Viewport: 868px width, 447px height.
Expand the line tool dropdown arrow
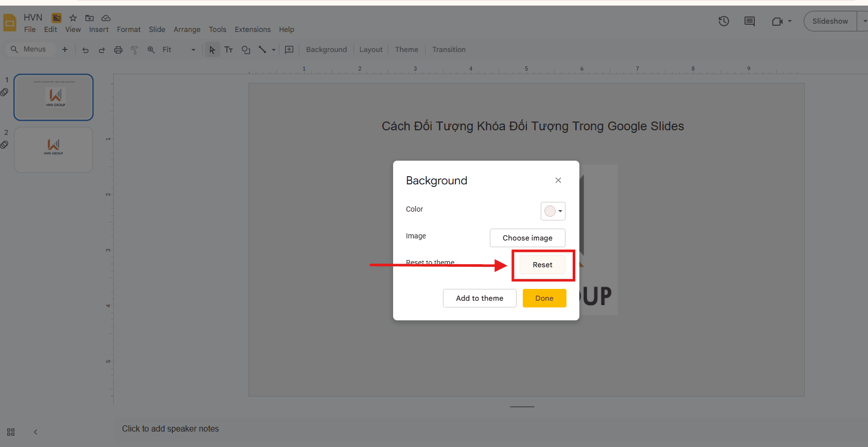[x=274, y=50]
